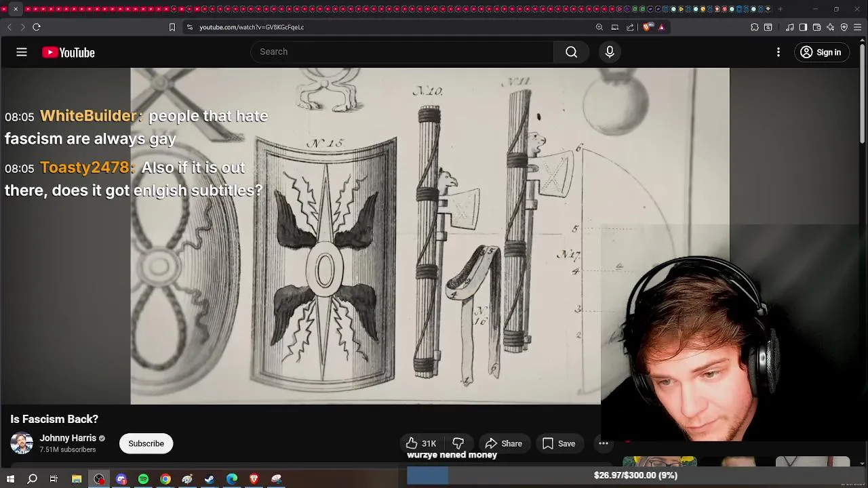Open Brave Wallet icon
The width and height of the screenshot is (868, 488).
click(x=817, y=27)
